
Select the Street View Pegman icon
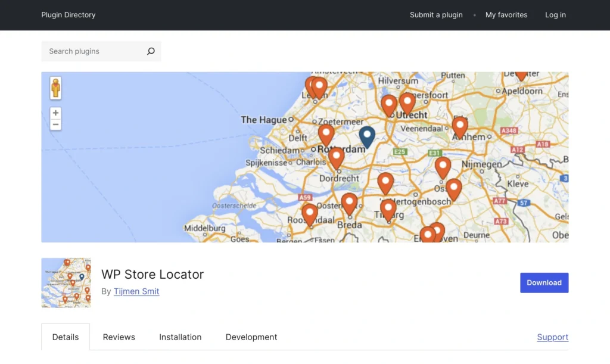click(x=55, y=88)
